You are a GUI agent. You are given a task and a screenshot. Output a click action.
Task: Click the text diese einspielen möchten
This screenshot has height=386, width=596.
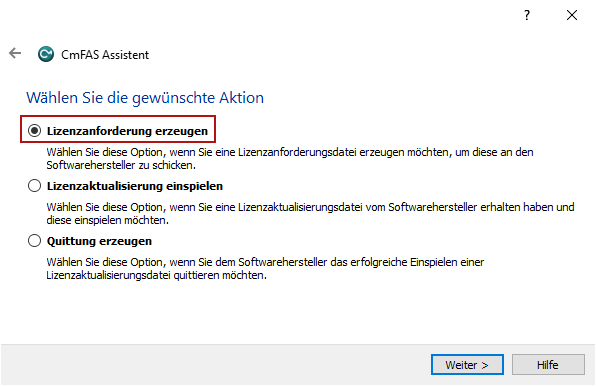pos(108,220)
